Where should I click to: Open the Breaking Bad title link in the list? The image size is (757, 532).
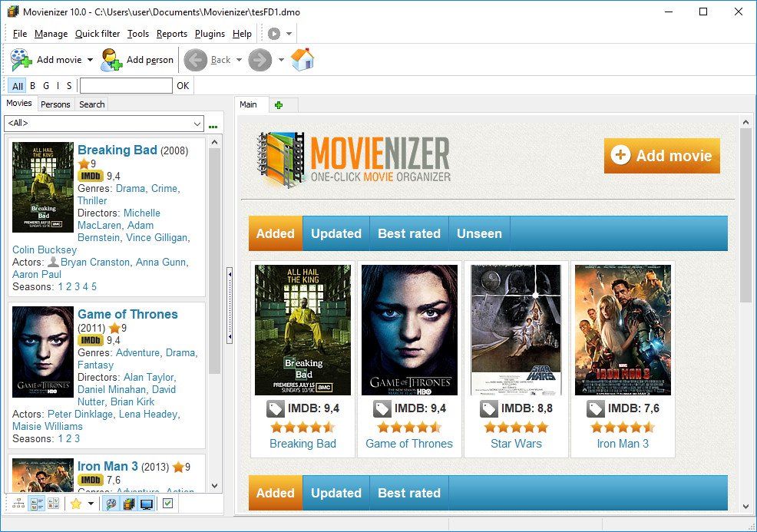(x=117, y=150)
